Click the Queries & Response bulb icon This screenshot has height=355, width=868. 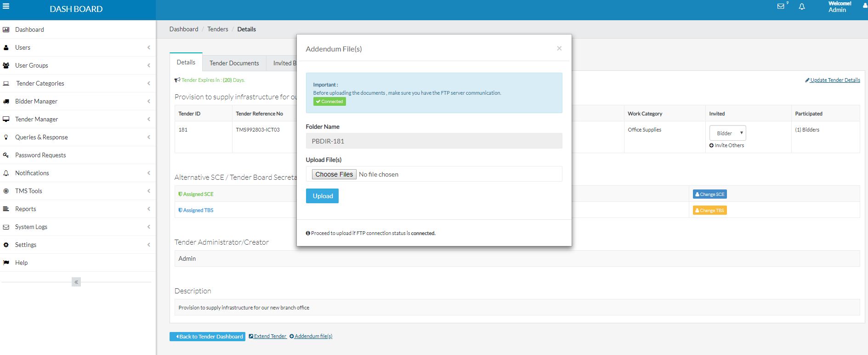click(6, 137)
